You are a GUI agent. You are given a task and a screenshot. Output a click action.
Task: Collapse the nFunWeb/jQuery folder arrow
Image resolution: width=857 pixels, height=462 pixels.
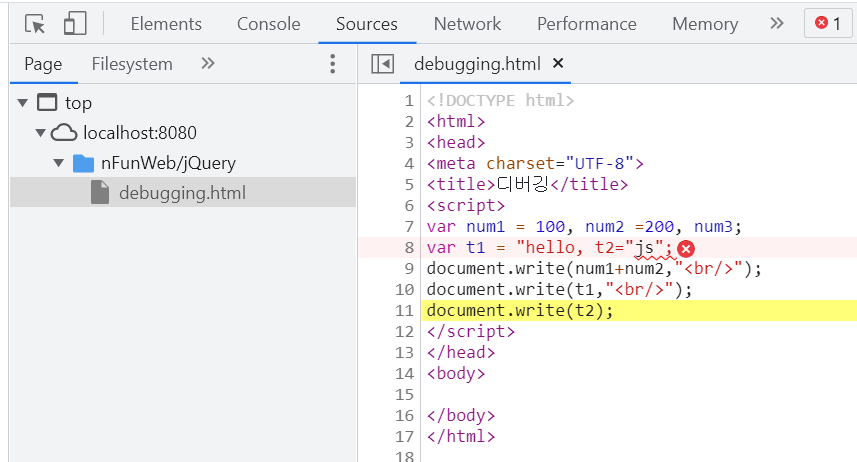(x=59, y=163)
